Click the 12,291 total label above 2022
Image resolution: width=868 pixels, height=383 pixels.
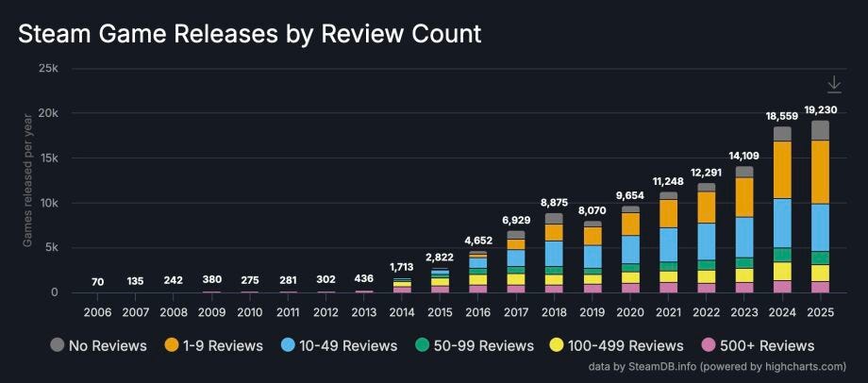[x=707, y=173]
